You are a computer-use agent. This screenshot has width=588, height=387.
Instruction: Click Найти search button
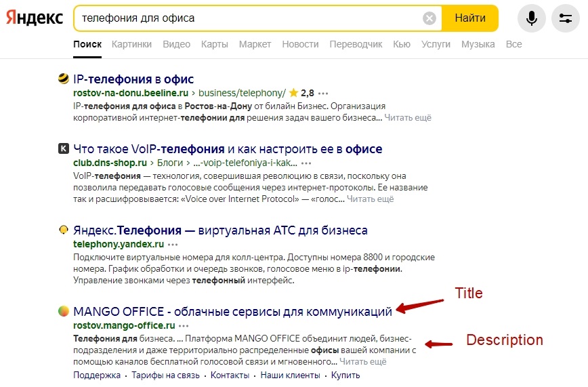pyautogui.click(x=470, y=18)
